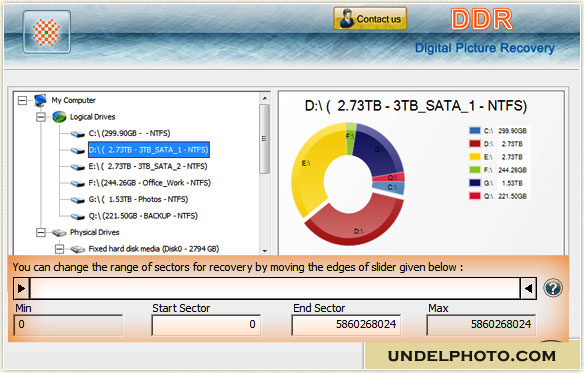Click the tree scrollbar down arrow
This screenshot has height=373, width=584.
pyautogui.click(x=264, y=251)
